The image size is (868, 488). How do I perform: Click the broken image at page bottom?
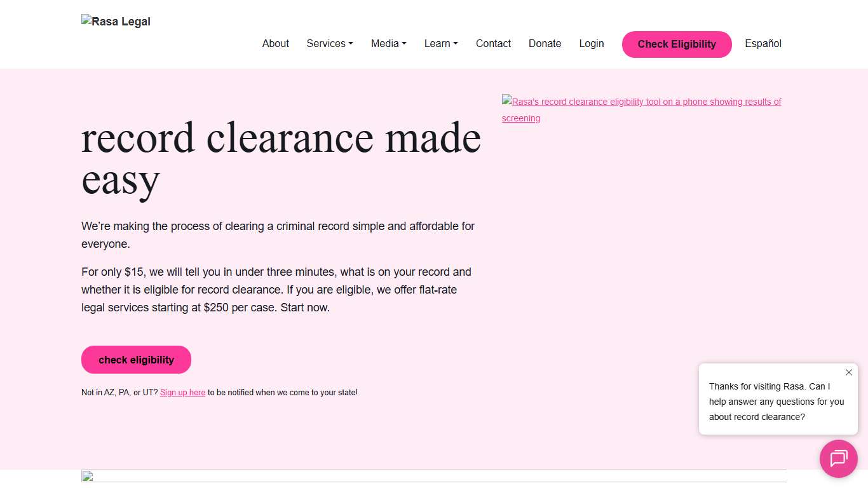tap(88, 477)
